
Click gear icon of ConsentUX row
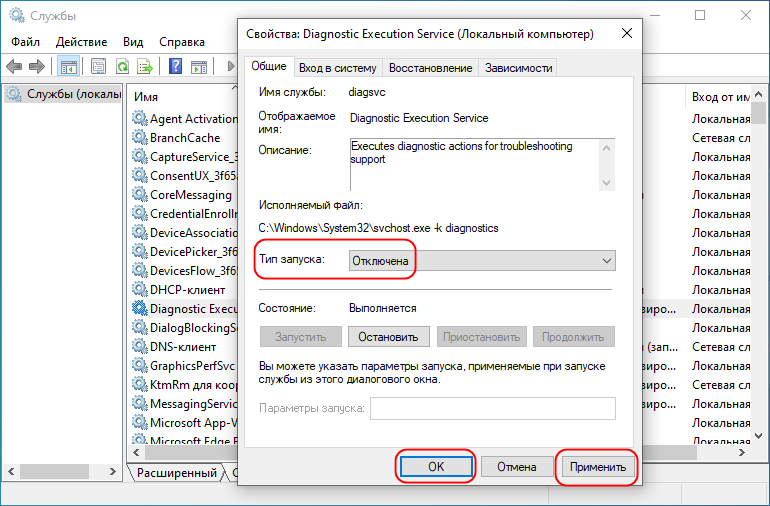[140, 175]
